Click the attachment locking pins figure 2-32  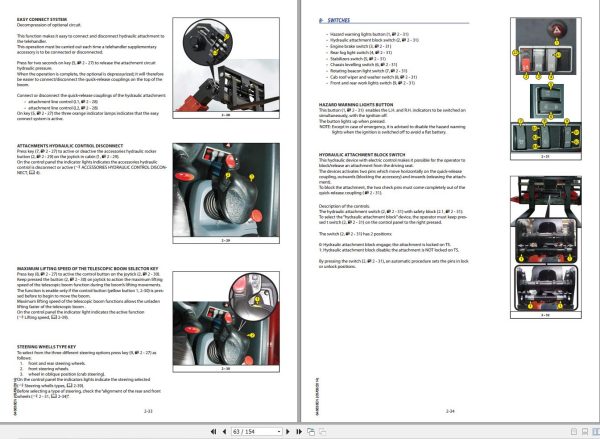pyautogui.click(x=546, y=247)
